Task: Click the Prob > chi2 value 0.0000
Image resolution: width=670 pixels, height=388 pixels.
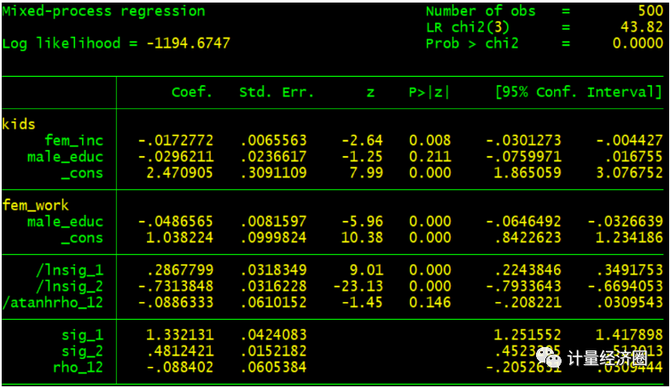Action: click(x=638, y=43)
